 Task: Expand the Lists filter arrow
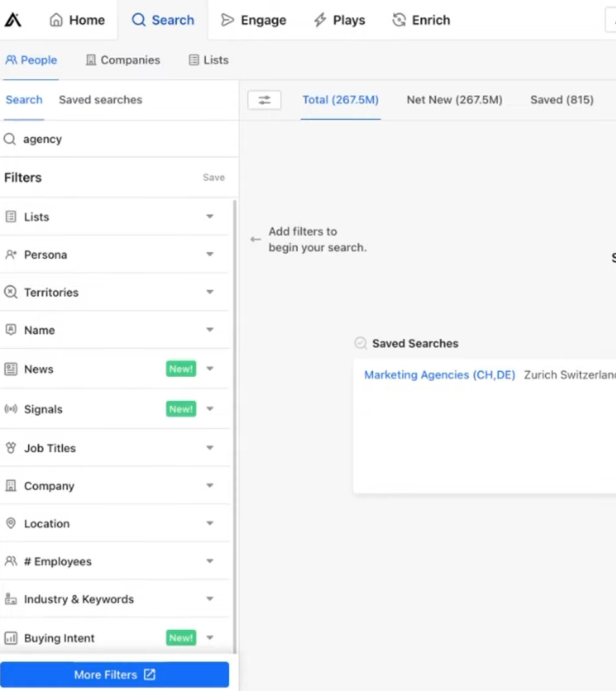click(x=210, y=216)
